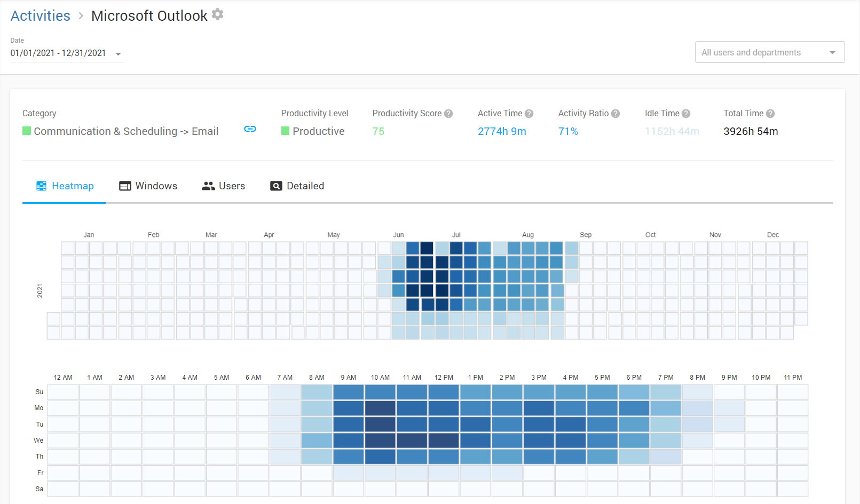The image size is (860, 504).
Task: Click Total Time help question icon
Action: click(x=770, y=114)
